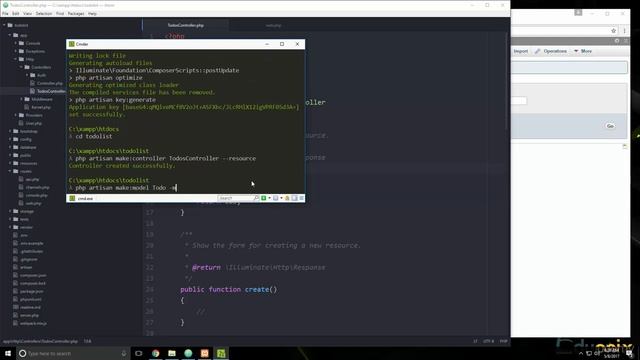Open the new console dropdown arrow in Cmder
This screenshot has height=360, width=640.
(x=269, y=198)
